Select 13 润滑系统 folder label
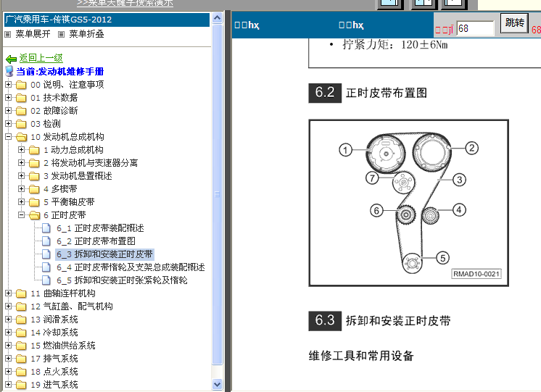Viewport: 541px width, 392px height. coord(54,320)
